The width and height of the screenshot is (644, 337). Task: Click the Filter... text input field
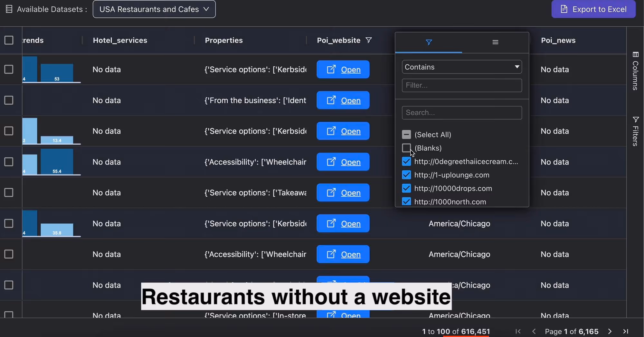coord(462,85)
